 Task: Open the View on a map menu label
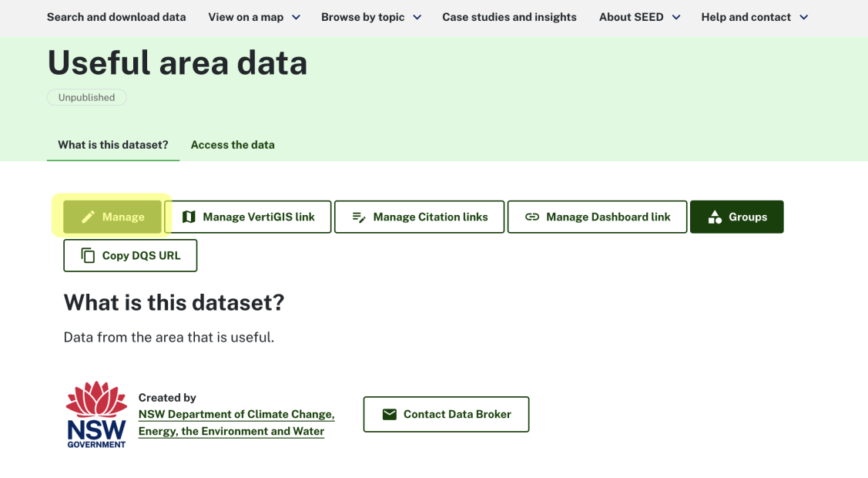click(246, 17)
